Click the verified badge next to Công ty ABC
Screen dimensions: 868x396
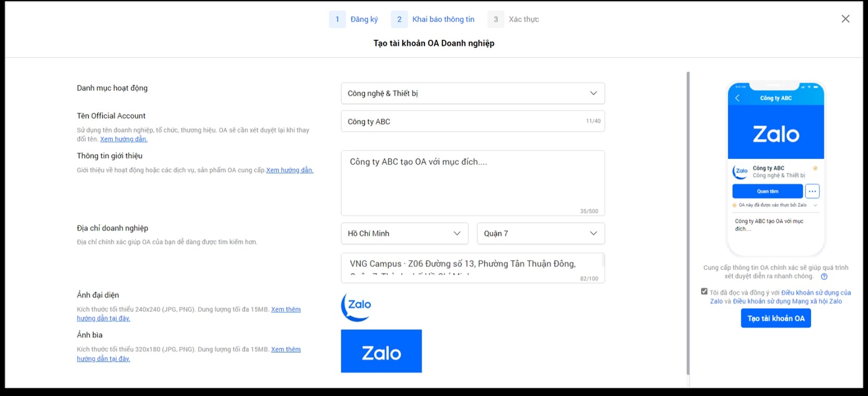815,169
